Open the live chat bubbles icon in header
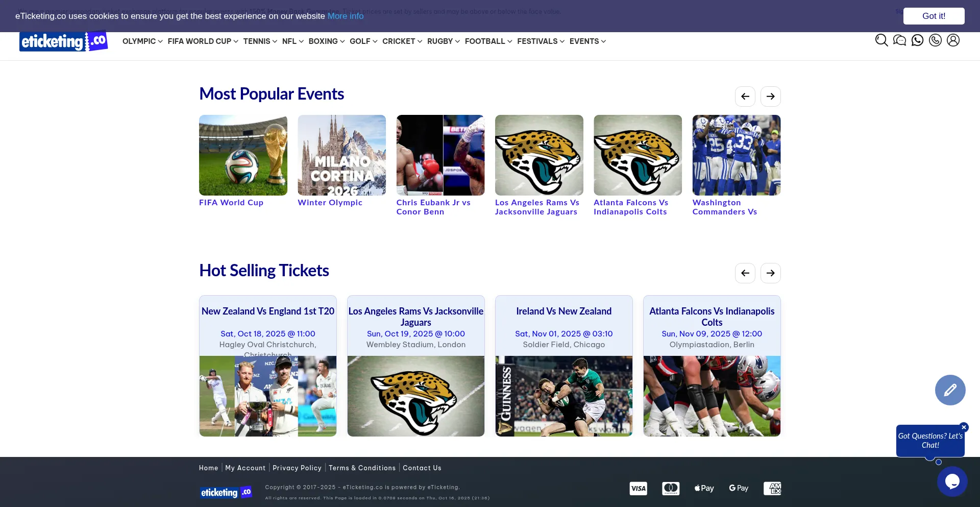Viewport: 980px width, 507px height. pos(899,40)
